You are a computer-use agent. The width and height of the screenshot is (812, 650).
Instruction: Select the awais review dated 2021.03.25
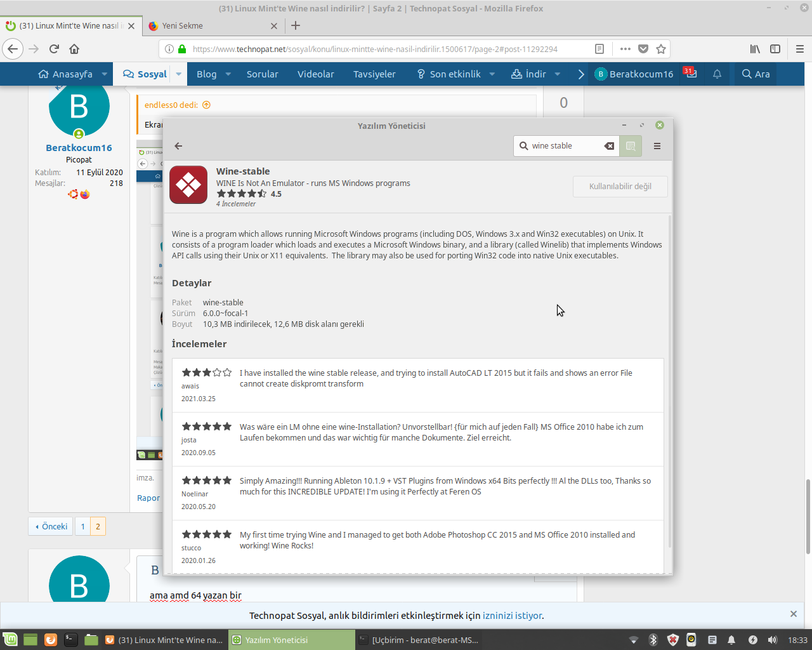(x=419, y=385)
